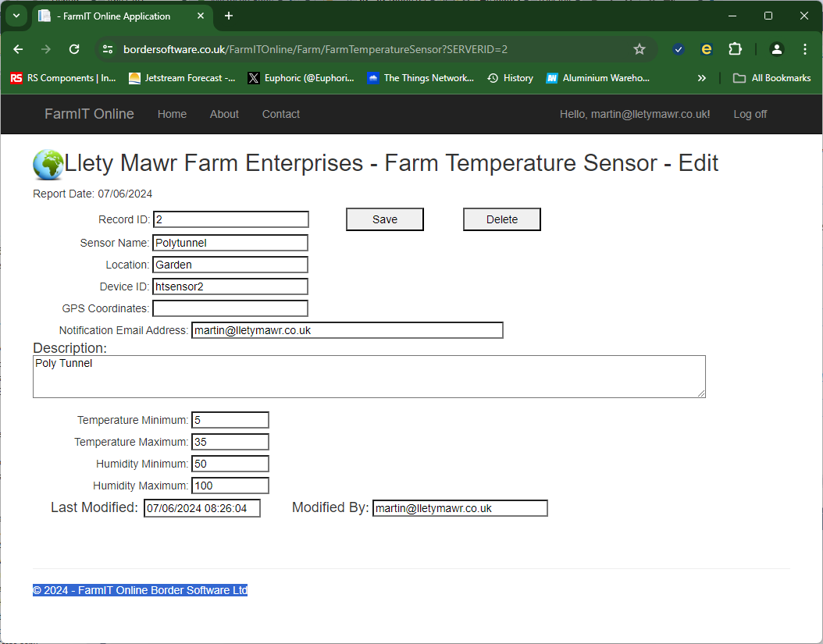This screenshot has width=823, height=644.
Task: Open the Euphoric X bookmark
Action: click(x=301, y=78)
